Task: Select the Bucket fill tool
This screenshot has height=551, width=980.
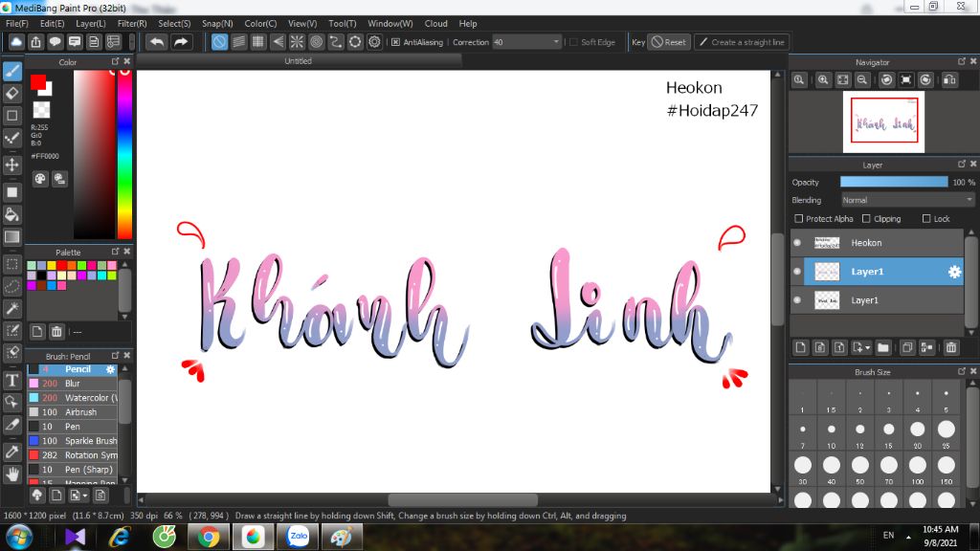Action: pyautogui.click(x=11, y=214)
